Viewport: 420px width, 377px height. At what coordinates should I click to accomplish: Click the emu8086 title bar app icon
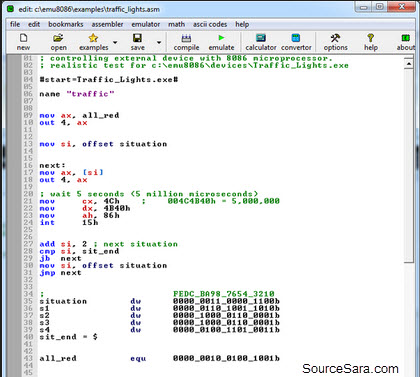pos(11,9)
